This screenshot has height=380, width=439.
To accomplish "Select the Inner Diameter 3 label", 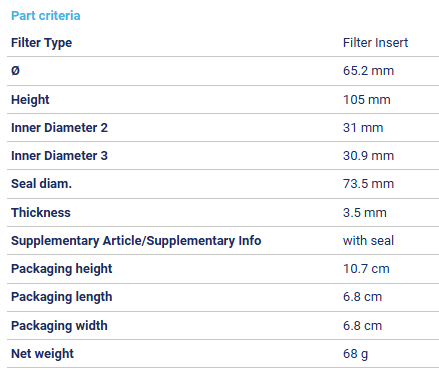I will [x=59, y=156].
